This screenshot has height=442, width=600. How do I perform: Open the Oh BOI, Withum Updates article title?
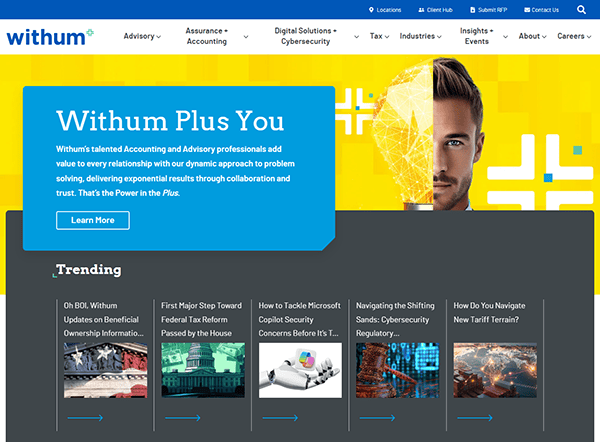point(103,319)
